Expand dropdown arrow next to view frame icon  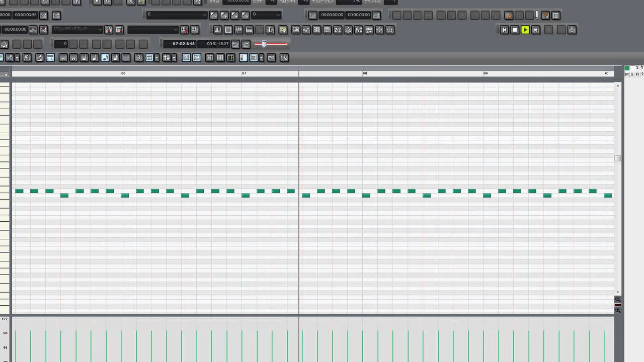262,58
